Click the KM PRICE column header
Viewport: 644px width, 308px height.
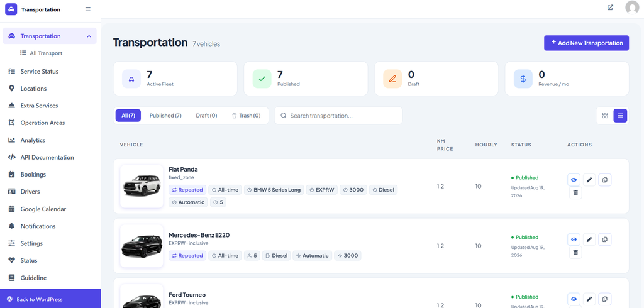(x=445, y=145)
